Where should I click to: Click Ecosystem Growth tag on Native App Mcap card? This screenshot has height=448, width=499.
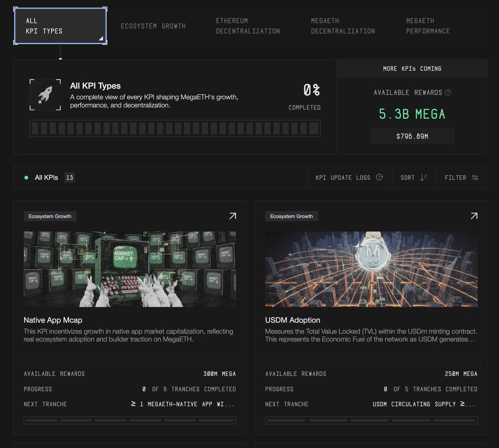pyautogui.click(x=50, y=216)
